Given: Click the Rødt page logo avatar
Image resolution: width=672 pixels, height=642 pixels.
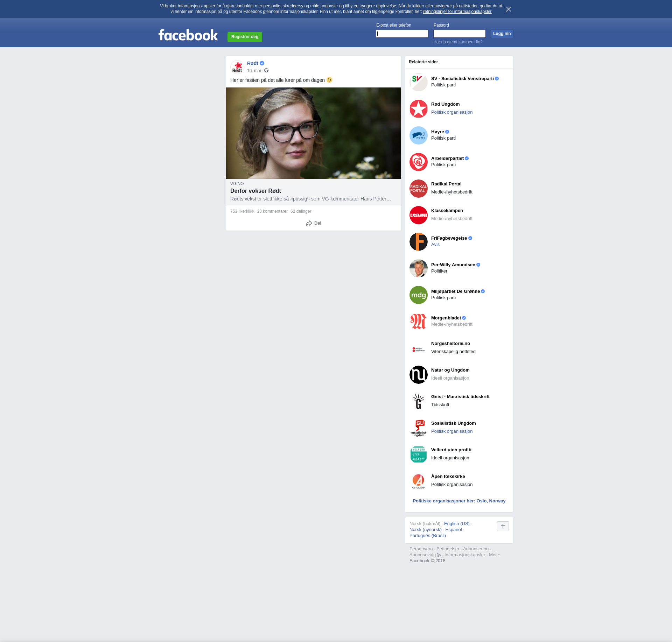Looking at the screenshot, I should coord(237,67).
